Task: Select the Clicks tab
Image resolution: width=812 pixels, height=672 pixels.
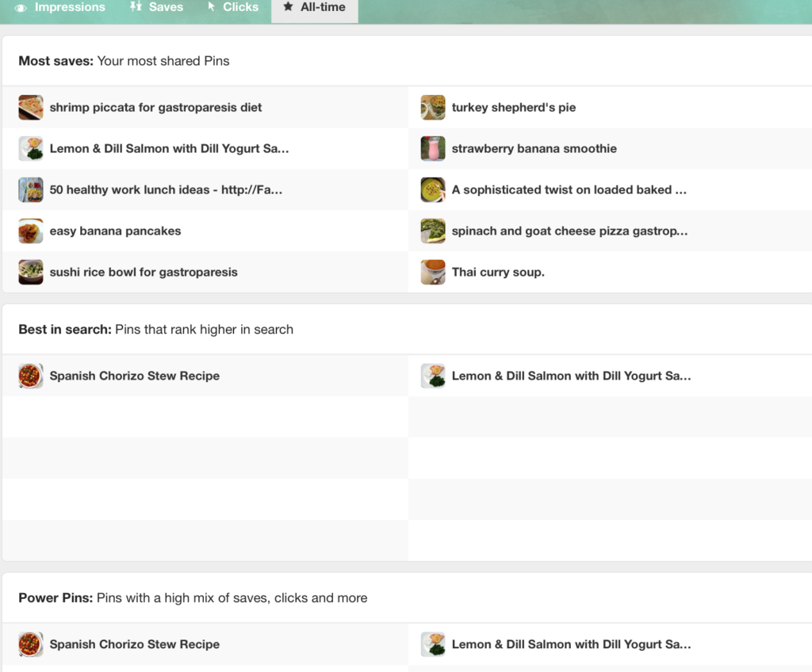Action: tap(232, 8)
